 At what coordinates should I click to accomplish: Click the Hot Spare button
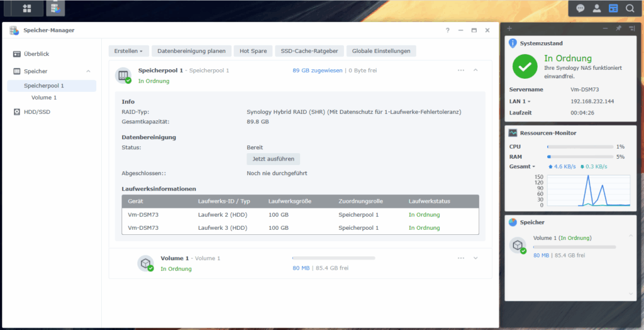pos(253,51)
